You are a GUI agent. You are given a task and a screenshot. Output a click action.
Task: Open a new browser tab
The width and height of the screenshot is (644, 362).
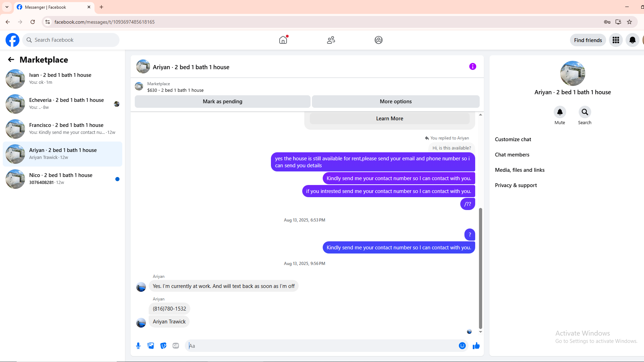[101, 7]
